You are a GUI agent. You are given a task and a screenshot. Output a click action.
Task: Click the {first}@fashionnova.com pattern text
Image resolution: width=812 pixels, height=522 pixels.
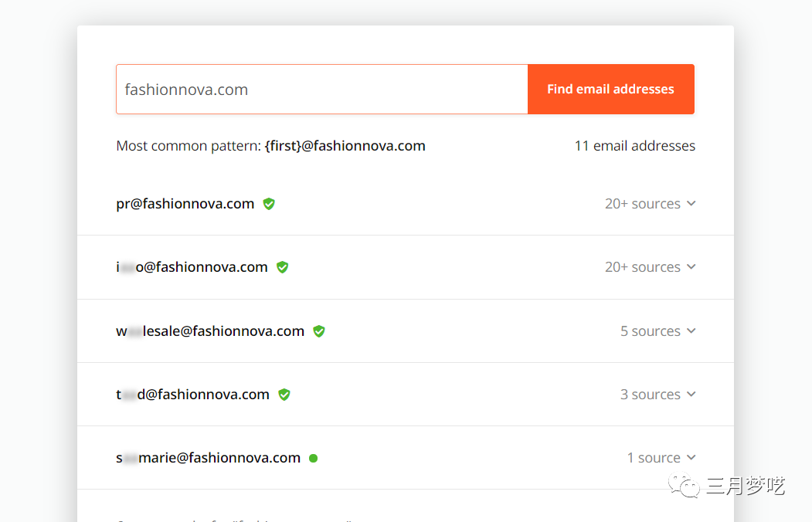click(345, 146)
